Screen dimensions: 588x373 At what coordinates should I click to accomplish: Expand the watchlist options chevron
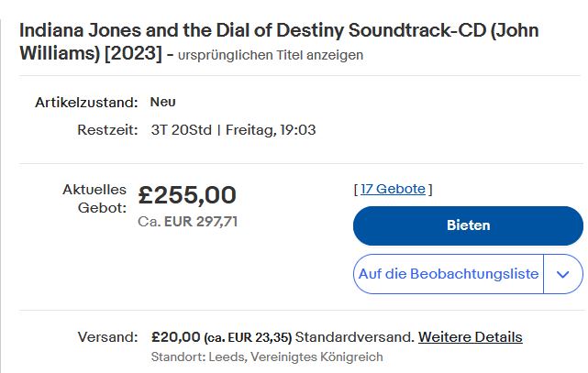pos(563,274)
